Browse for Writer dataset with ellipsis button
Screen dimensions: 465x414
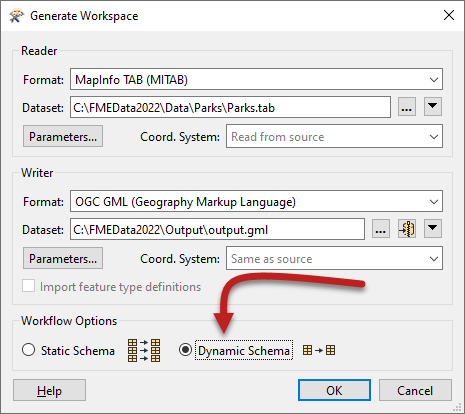(381, 229)
